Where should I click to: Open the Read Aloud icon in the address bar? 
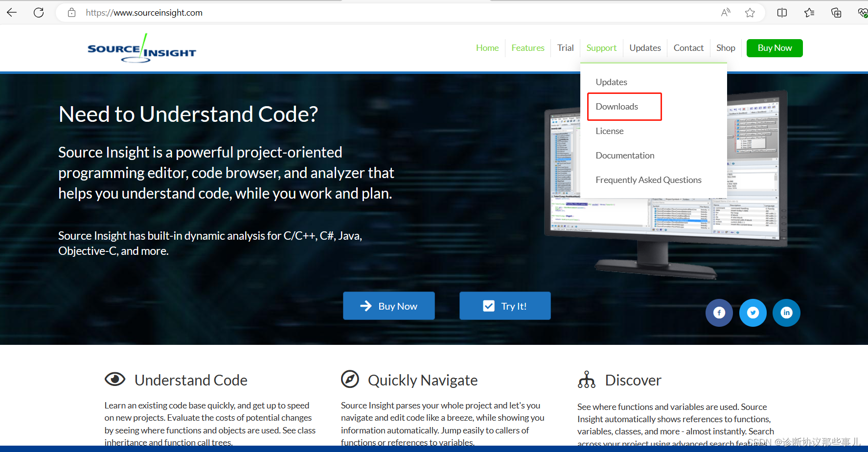coord(726,13)
